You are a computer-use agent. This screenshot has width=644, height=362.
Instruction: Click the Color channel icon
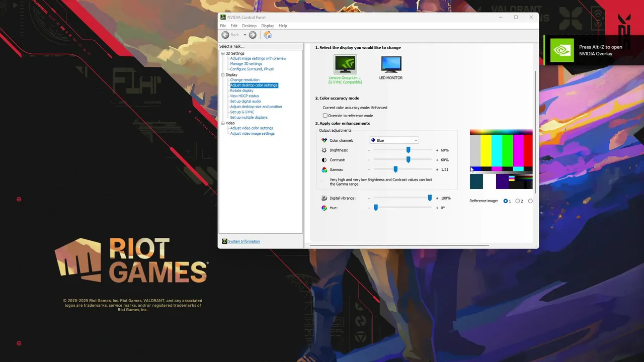tap(324, 140)
